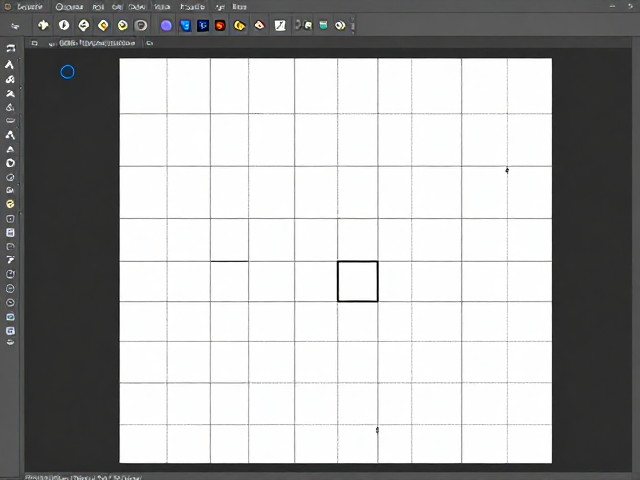
Task: Select the short black horizontal line on the canvas
Action: click(229, 261)
